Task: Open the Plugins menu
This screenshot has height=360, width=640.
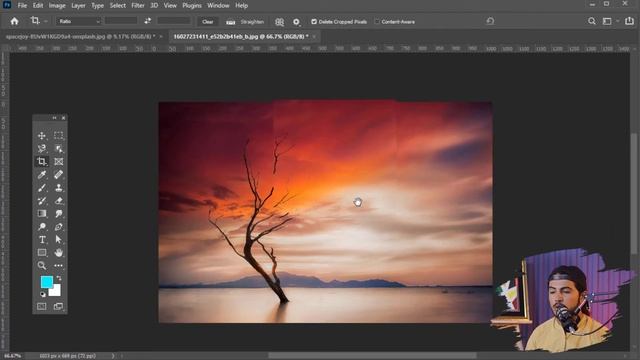Action: coord(192,6)
